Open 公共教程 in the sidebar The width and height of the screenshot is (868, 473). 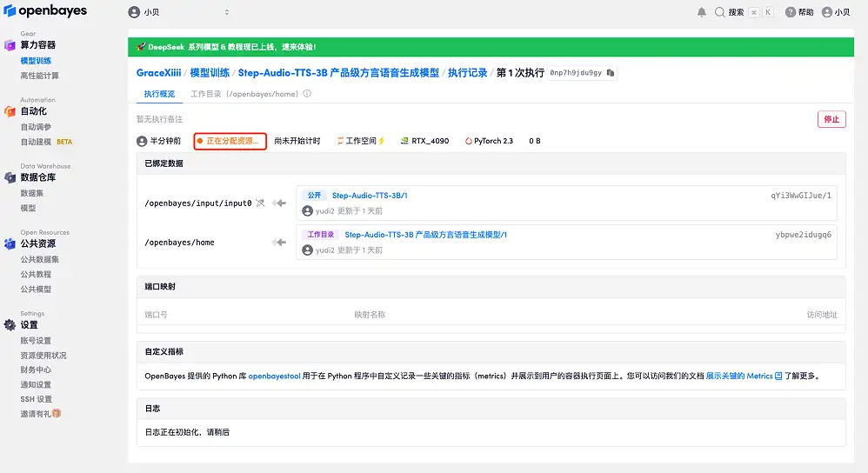36,275
